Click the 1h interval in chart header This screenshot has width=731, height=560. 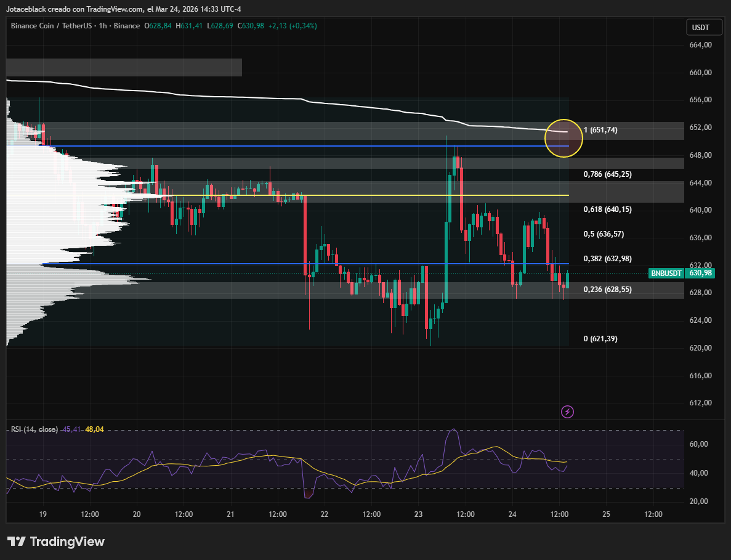(x=103, y=26)
